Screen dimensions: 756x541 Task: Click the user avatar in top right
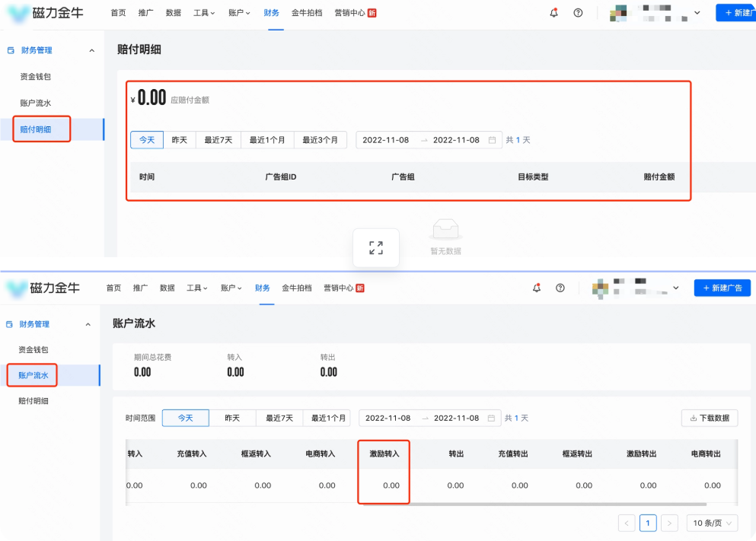tap(619, 13)
